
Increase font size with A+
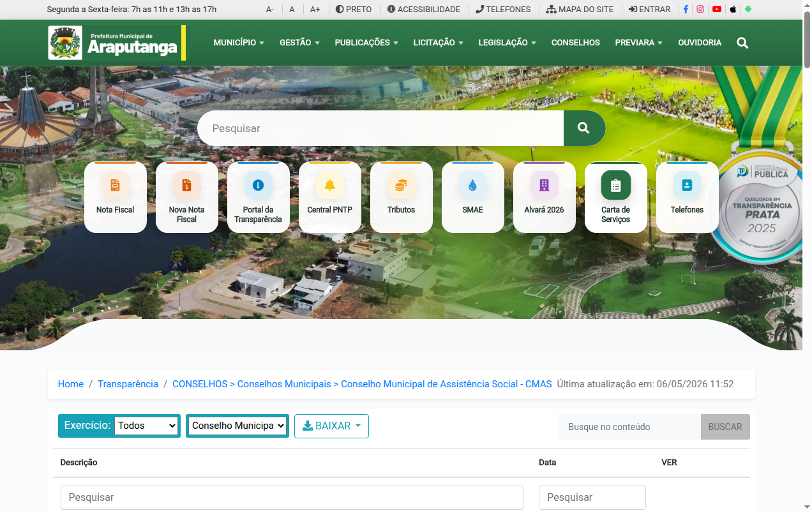pyautogui.click(x=315, y=10)
